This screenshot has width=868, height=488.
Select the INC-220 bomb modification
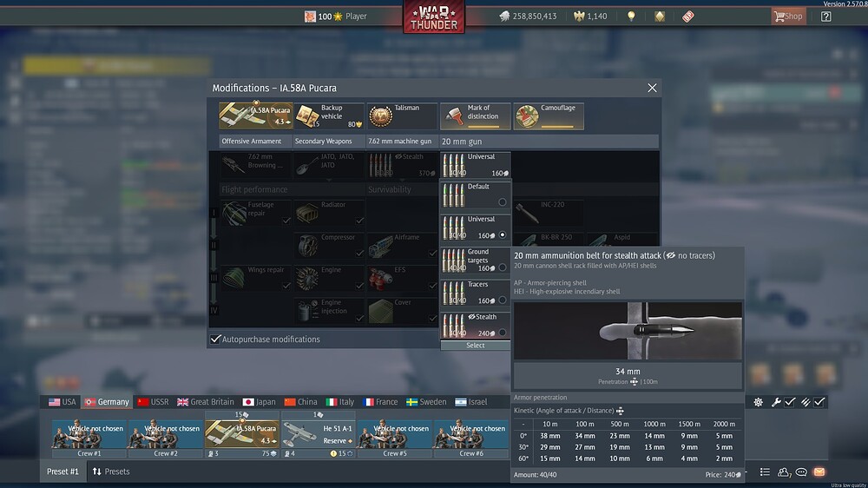548,213
